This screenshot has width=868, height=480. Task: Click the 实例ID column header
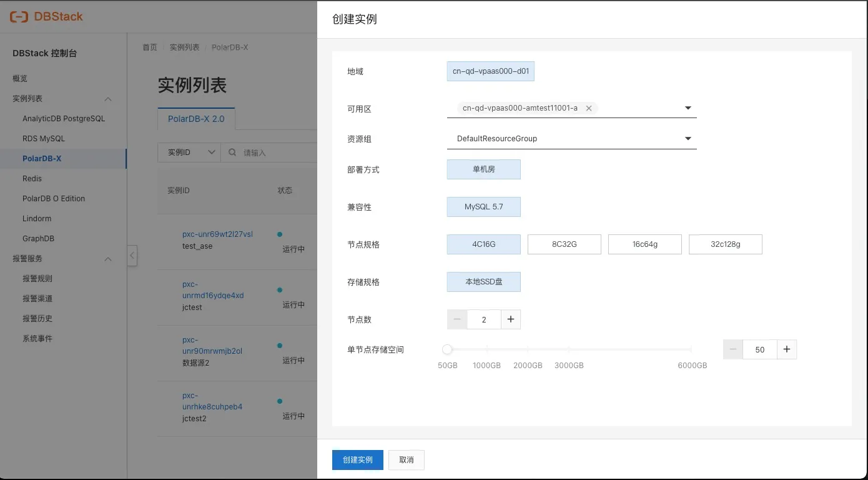(179, 191)
